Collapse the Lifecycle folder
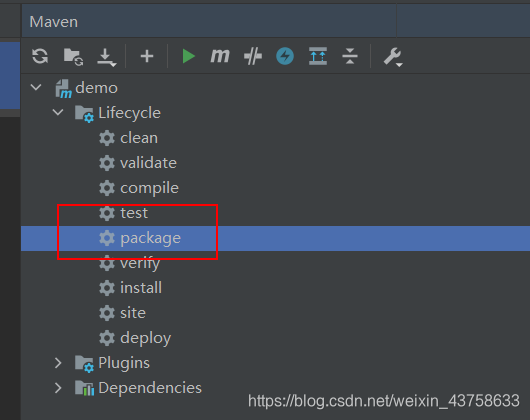The height and width of the screenshot is (420, 530). tap(58, 113)
